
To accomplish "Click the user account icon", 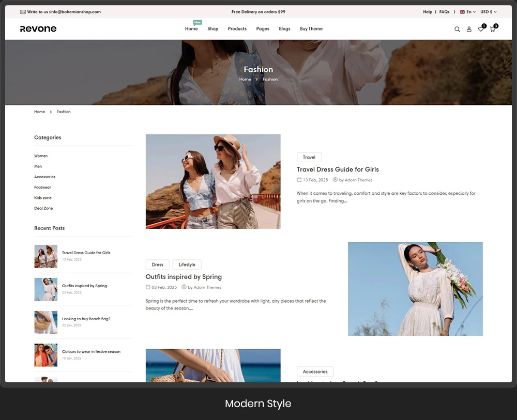I will [469, 29].
